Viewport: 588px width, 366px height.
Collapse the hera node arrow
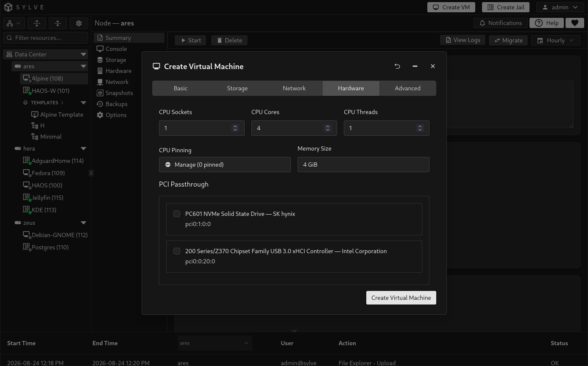tap(84, 148)
